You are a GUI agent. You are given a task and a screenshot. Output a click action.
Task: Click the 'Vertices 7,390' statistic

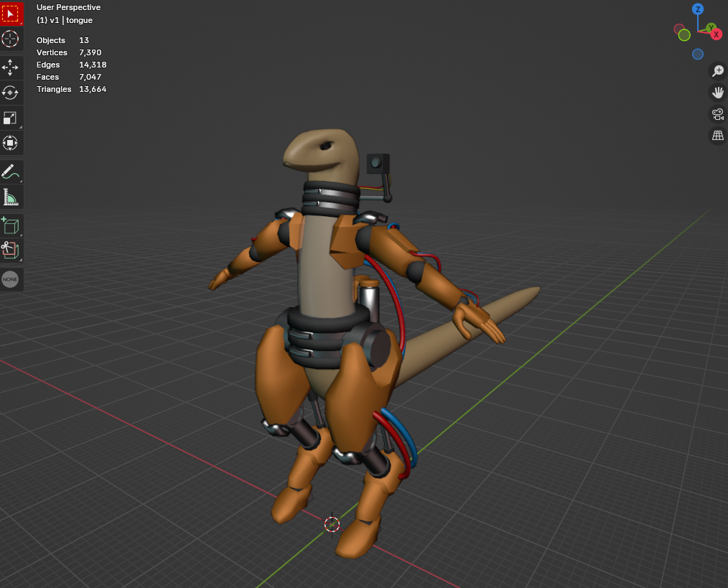pyautogui.click(x=69, y=52)
